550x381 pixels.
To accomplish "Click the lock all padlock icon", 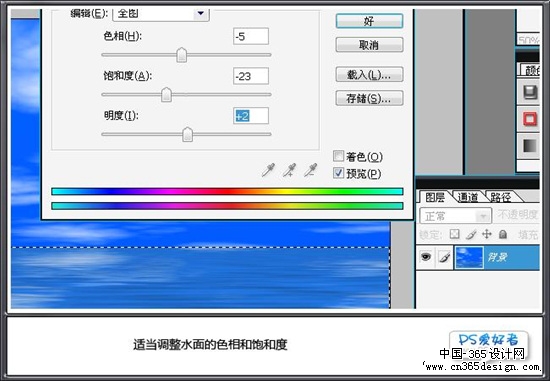I will 503,234.
